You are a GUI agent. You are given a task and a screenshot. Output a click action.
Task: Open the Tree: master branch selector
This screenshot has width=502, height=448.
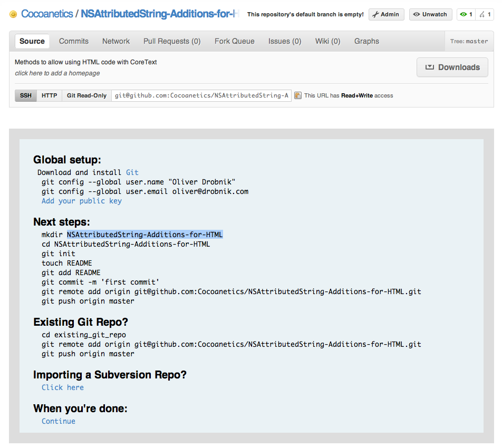pyautogui.click(x=469, y=41)
